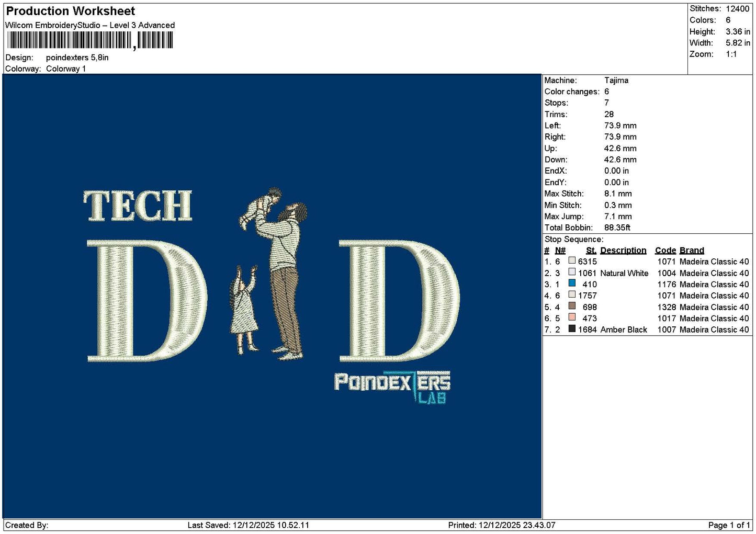Click the pink swatch for stop 6

[x=572, y=317]
